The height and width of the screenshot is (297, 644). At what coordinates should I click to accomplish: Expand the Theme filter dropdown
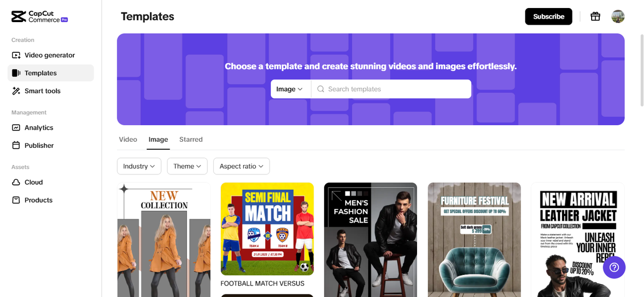187,166
